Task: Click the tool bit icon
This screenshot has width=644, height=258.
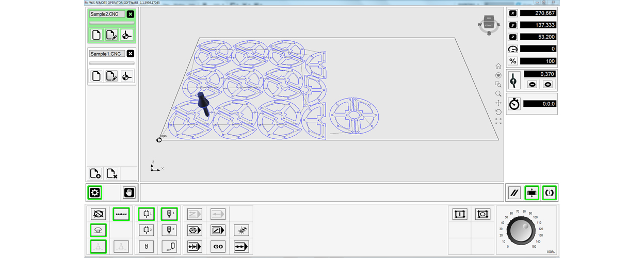Action: coord(147,247)
